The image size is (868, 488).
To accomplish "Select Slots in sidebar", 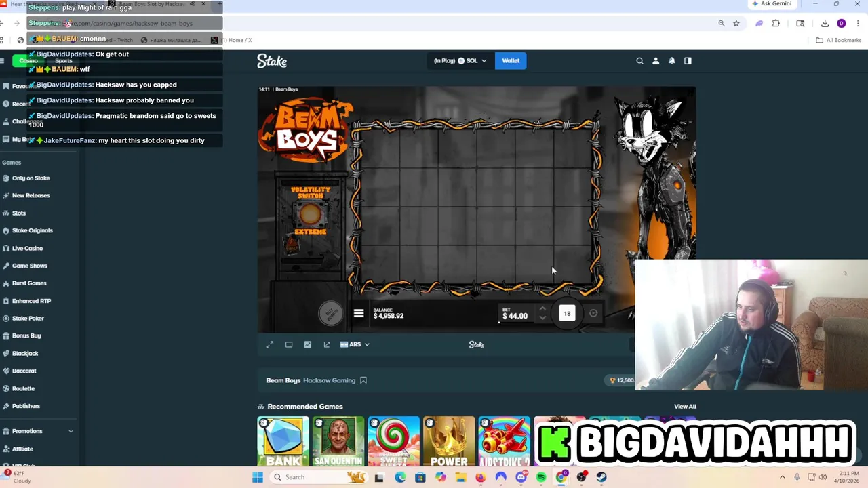I will 19,213.
